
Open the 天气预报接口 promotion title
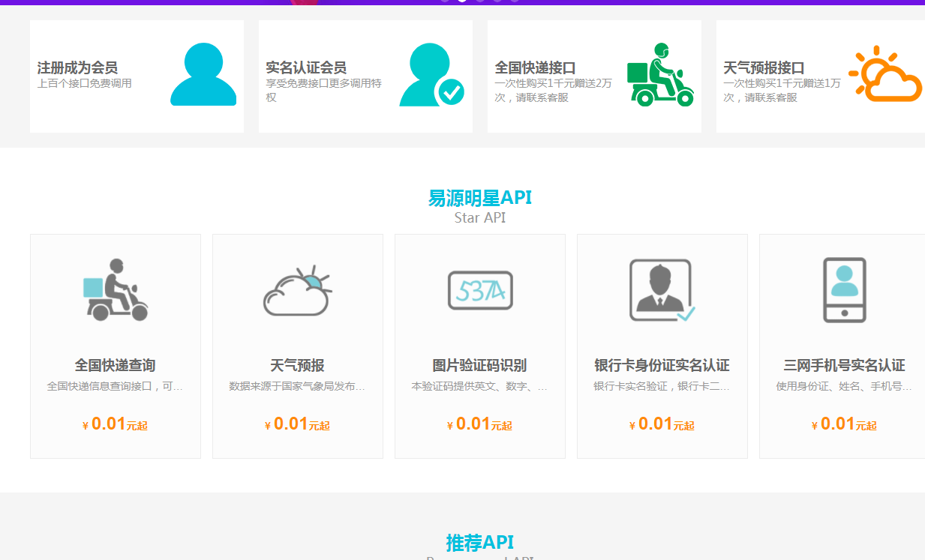click(764, 67)
